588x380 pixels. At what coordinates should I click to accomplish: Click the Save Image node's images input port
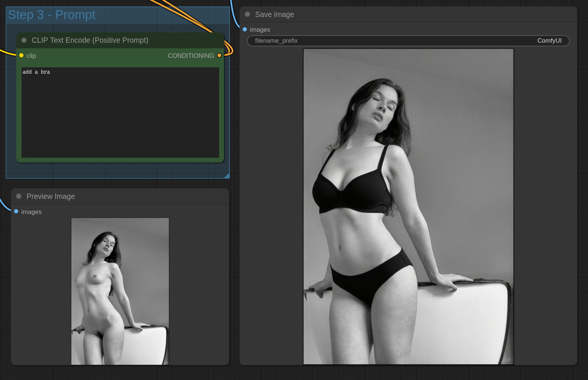[245, 29]
